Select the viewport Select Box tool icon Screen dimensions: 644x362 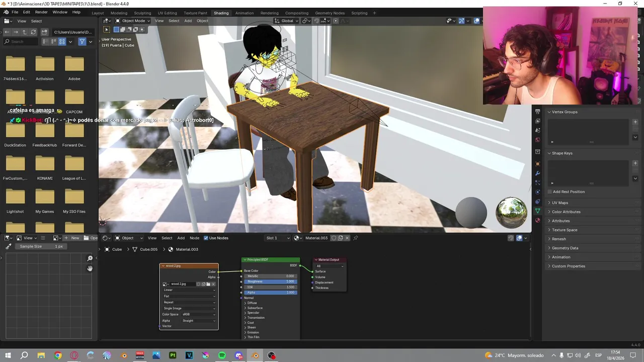107,30
